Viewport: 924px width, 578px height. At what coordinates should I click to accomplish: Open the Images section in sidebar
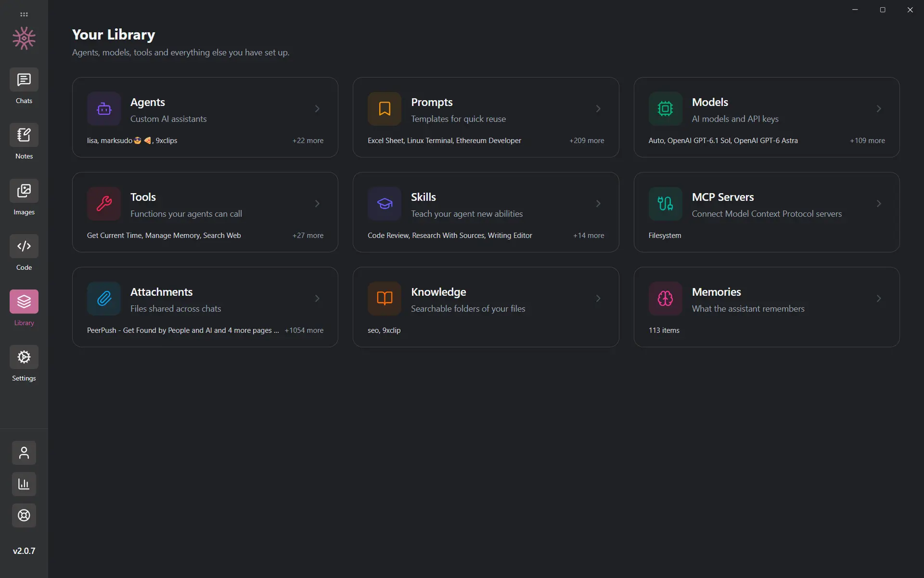click(x=24, y=191)
